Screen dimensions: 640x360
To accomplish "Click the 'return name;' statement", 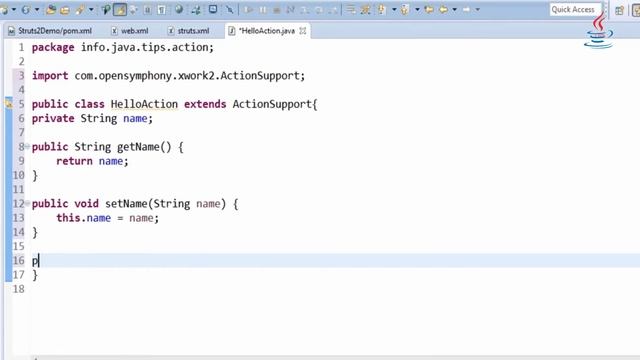I will [92, 161].
